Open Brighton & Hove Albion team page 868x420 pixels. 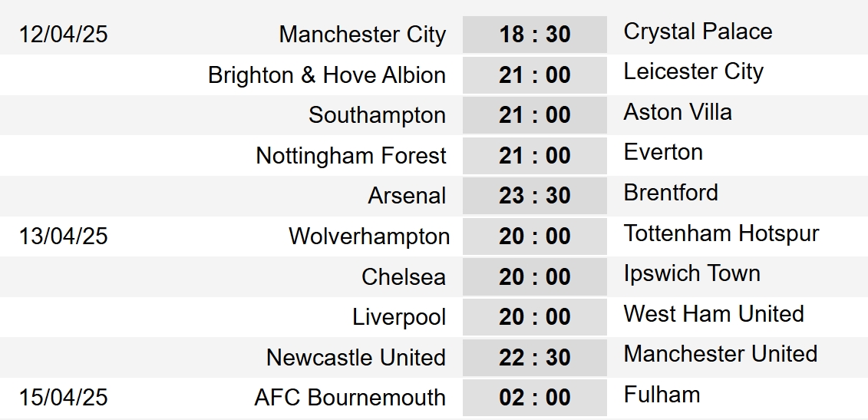click(327, 74)
